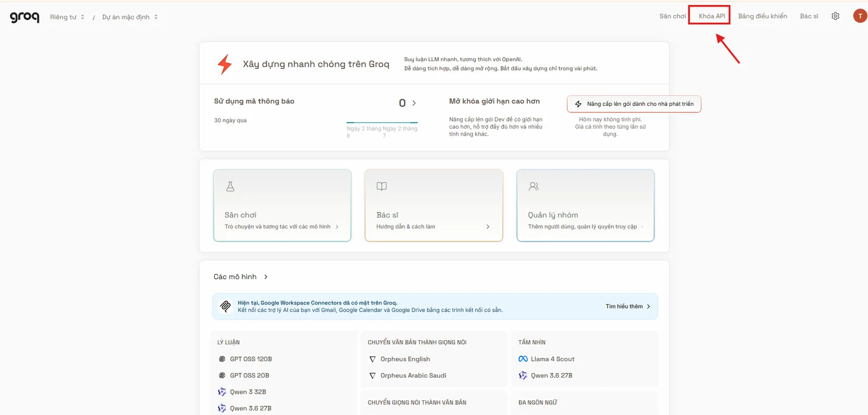
Task: Click the arrow in Bác sĩ card
Action: point(488,227)
